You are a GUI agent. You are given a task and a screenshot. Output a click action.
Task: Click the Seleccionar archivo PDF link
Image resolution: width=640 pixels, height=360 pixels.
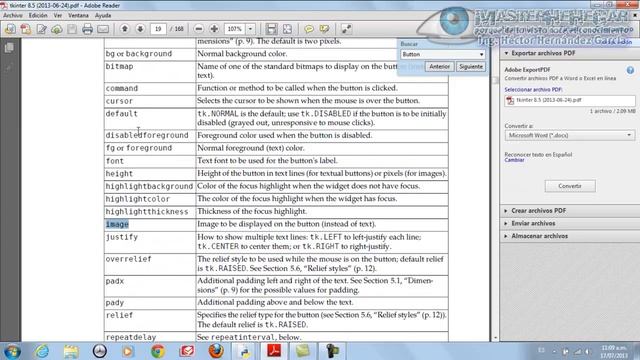click(x=533, y=89)
